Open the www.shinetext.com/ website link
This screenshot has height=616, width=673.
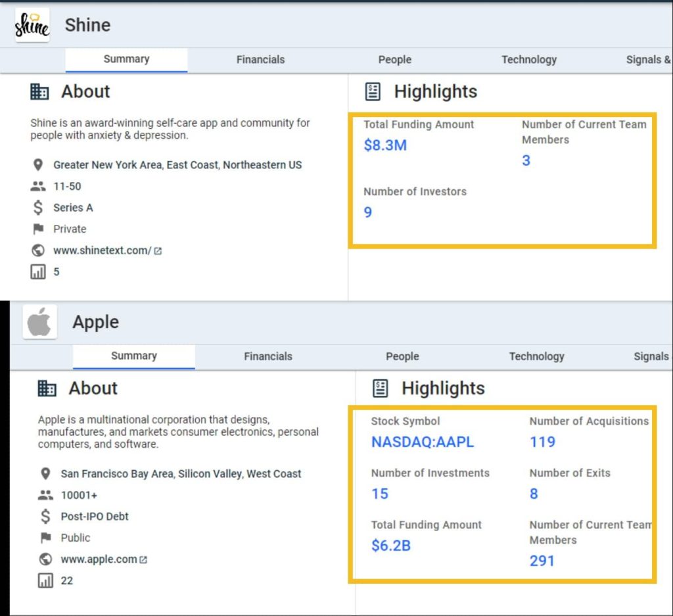point(102,250)
